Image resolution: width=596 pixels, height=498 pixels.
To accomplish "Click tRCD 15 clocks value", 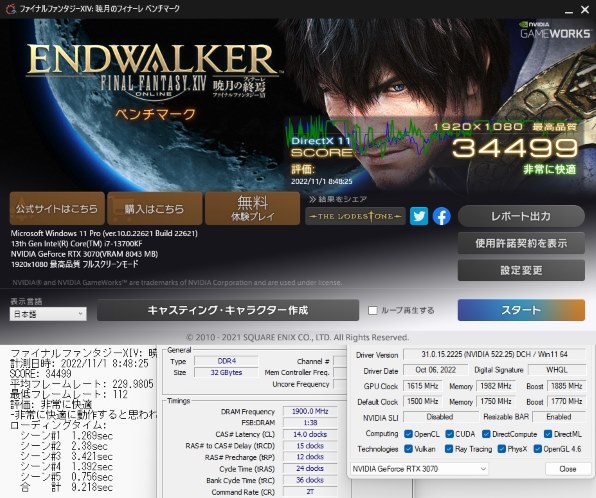I will tap(310, 446).
